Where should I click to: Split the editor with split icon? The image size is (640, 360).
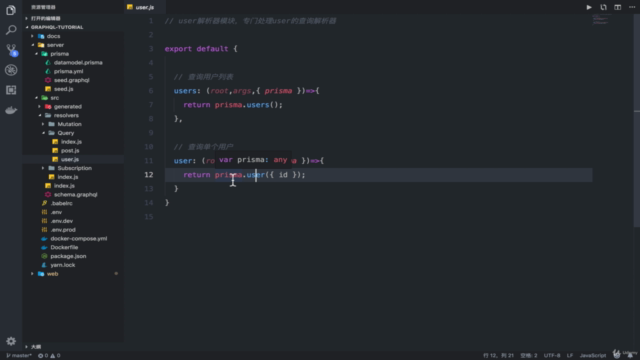(618, 7)
